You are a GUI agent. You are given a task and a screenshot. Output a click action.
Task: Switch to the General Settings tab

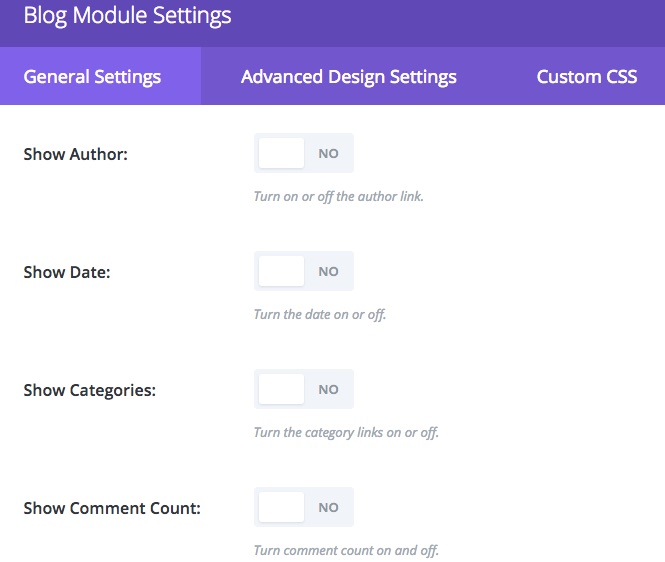pyautogui.click(x=101, y=76)
